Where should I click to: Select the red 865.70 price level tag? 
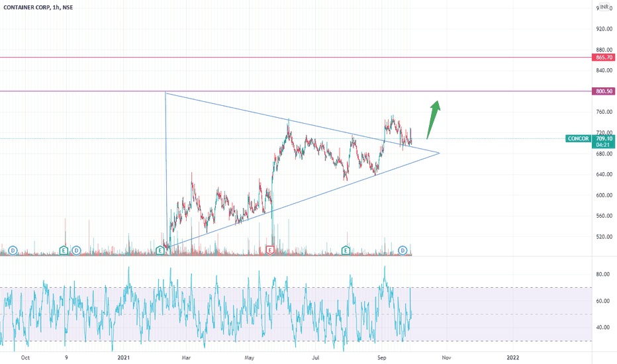click(604, 58)
